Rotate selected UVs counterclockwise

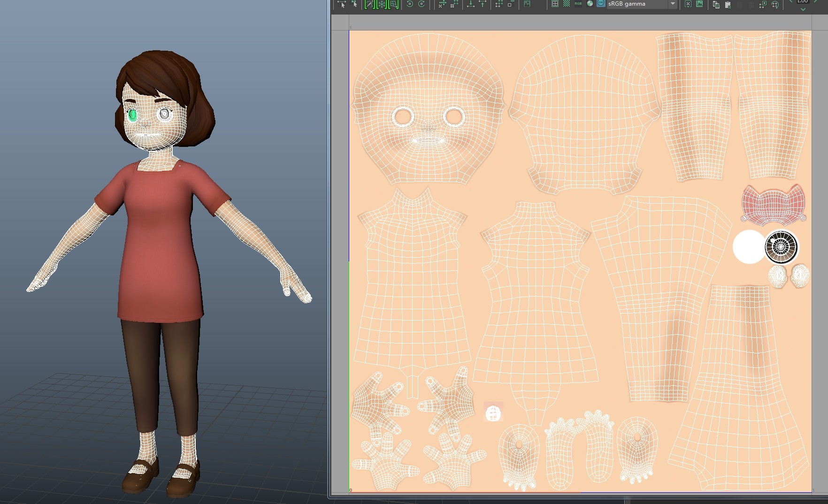tap(409, 5)
